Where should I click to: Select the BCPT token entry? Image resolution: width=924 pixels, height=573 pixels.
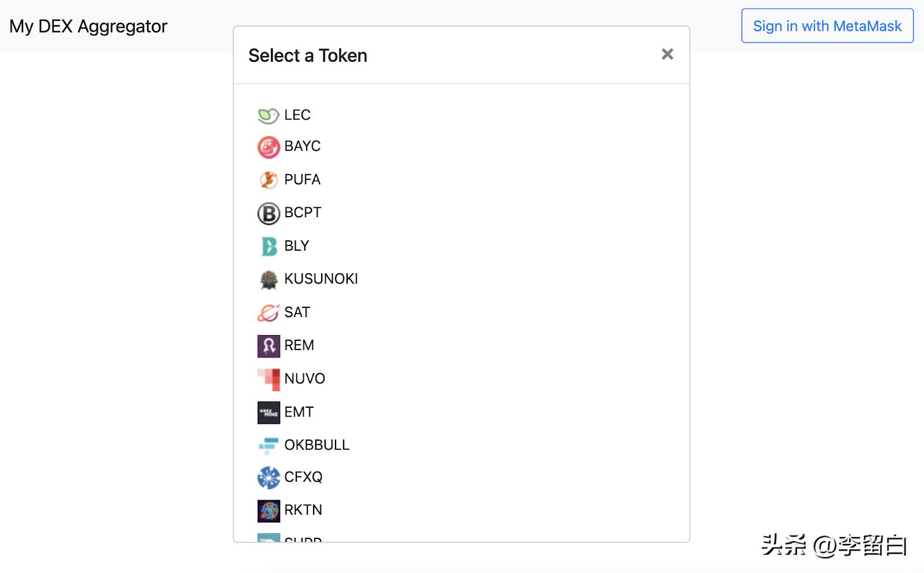[x=303, y=213]
